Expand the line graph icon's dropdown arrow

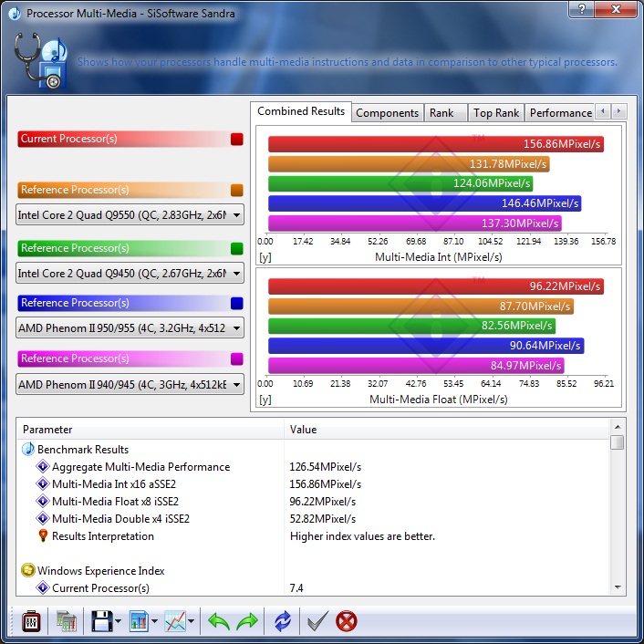[x=191, y=621]
